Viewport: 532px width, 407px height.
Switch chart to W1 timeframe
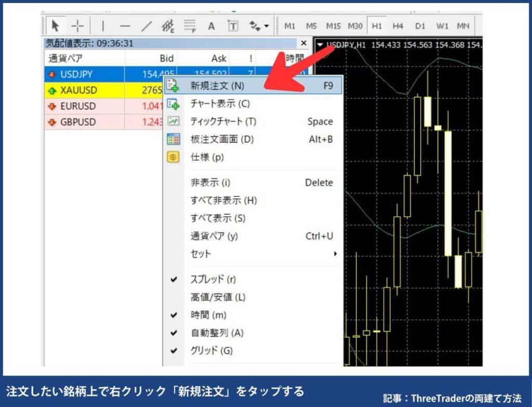coord(442,26)
